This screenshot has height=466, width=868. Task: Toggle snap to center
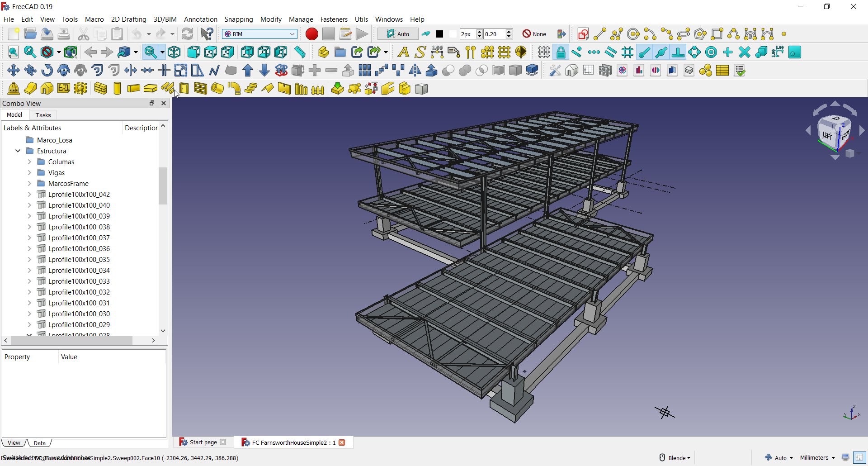coord(711,52)
